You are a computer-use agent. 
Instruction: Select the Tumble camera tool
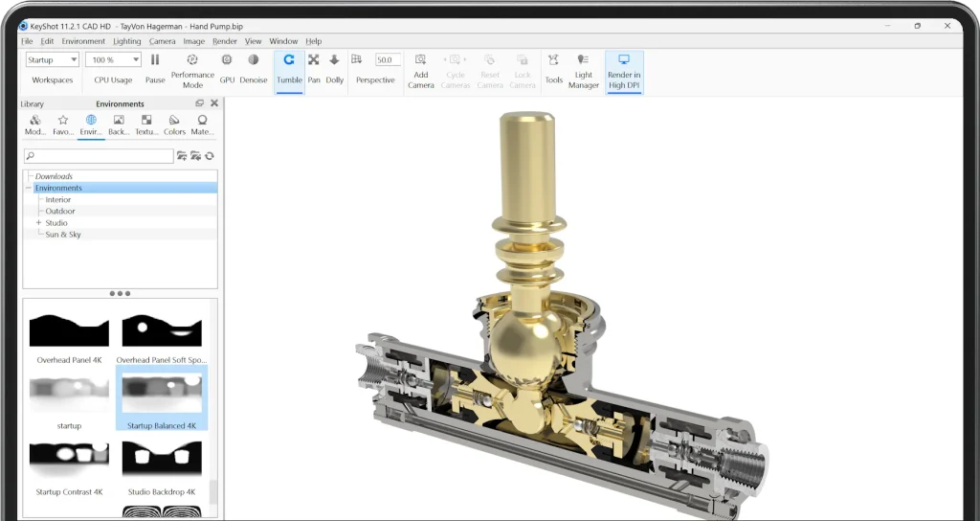click(289, 60)
